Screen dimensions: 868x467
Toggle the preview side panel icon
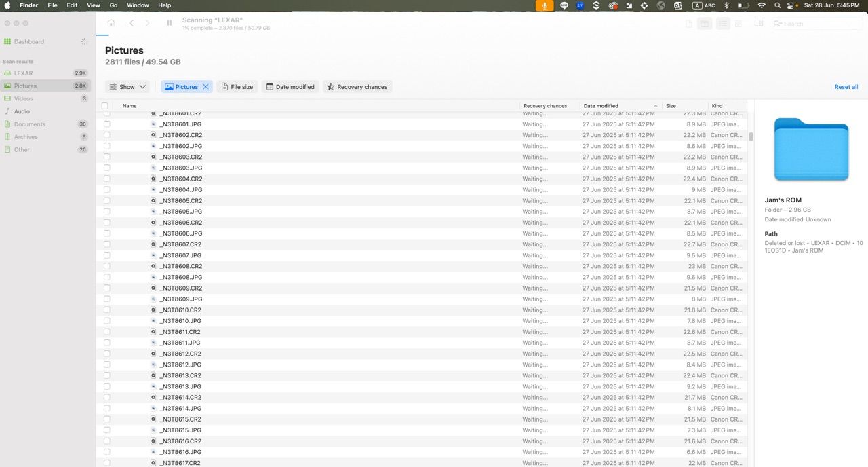pyautogui.click(x=759, y=23)
